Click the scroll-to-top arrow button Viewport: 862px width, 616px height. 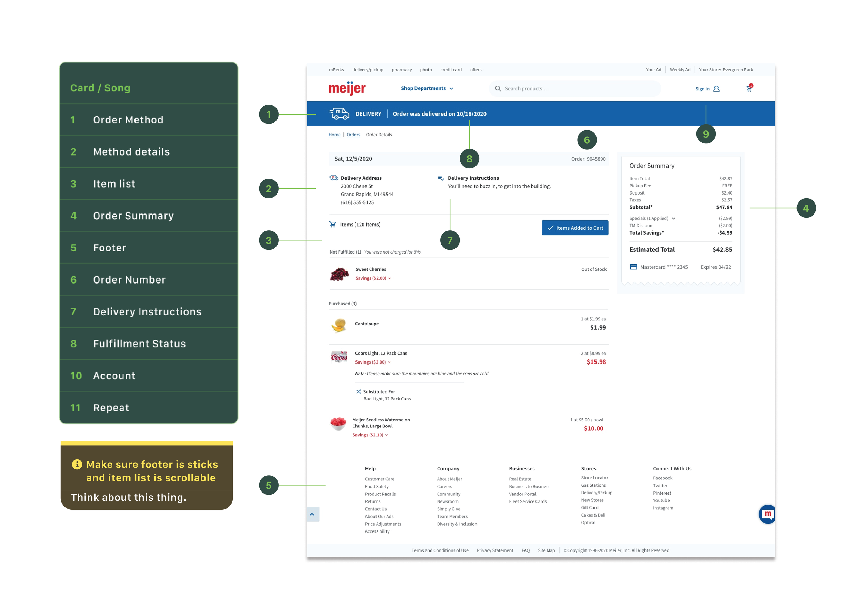[x=312, y=514]
